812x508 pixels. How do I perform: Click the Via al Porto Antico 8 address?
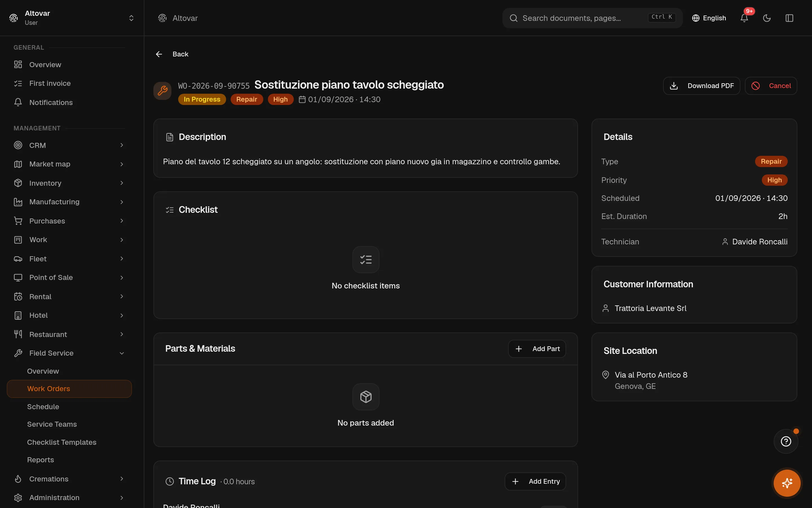(651, 375)
